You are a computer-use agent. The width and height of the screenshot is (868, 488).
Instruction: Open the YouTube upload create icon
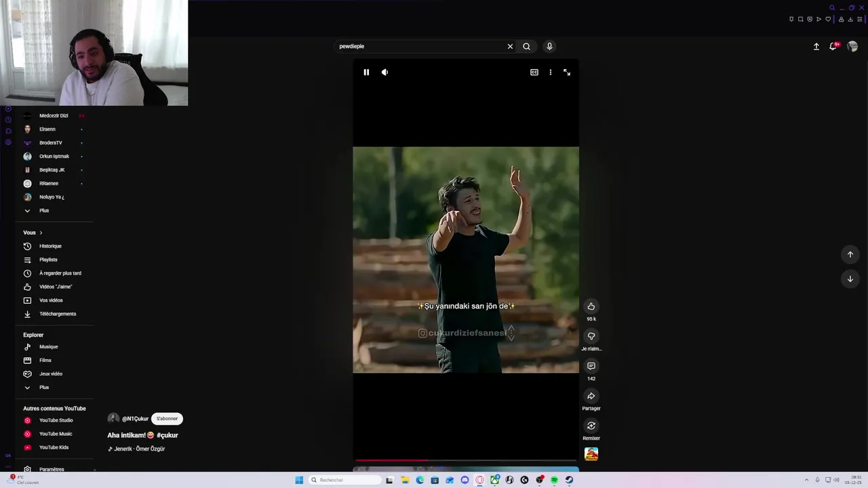tap(816, 46)
